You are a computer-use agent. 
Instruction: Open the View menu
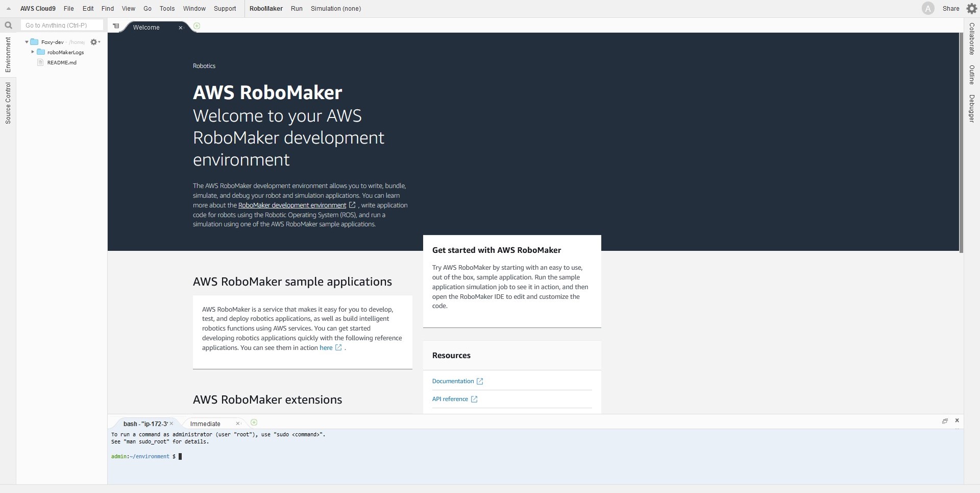pos(129,9)
